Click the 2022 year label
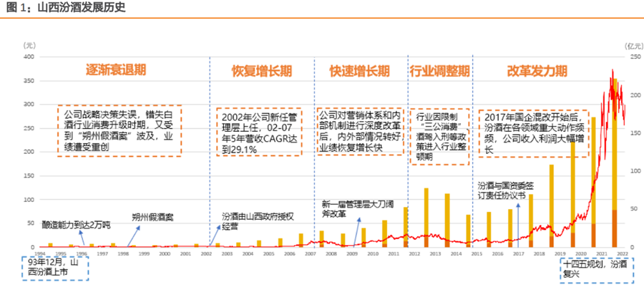This screenshot has height=285, width=644. pos(623,254)
